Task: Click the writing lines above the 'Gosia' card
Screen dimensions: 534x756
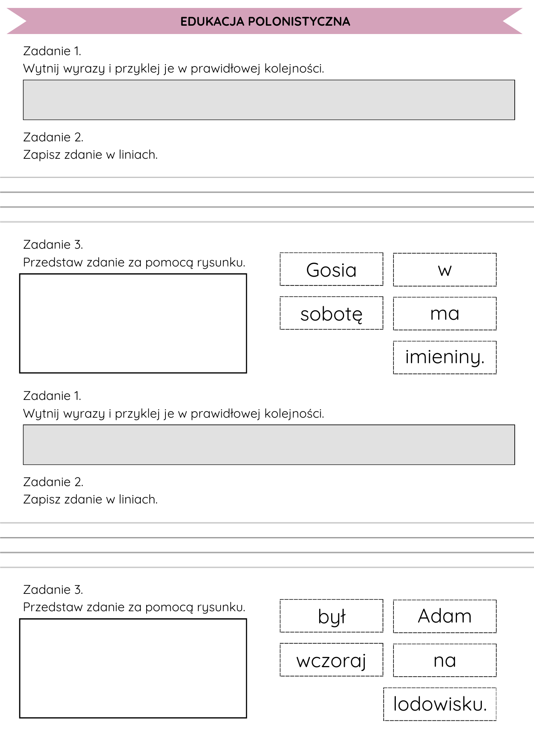Action: tap(267, 200)
